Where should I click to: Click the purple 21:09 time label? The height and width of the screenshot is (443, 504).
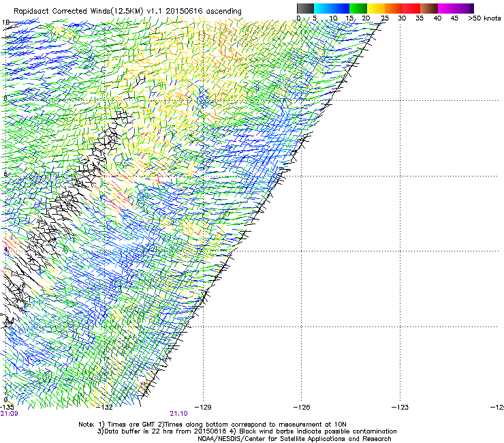pos(9,414)
